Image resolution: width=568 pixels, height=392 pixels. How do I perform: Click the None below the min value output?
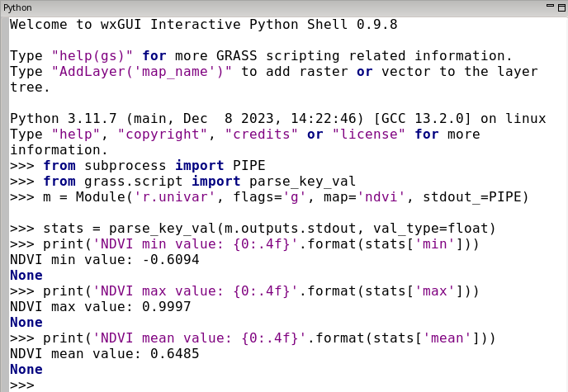tap(26, 276)
